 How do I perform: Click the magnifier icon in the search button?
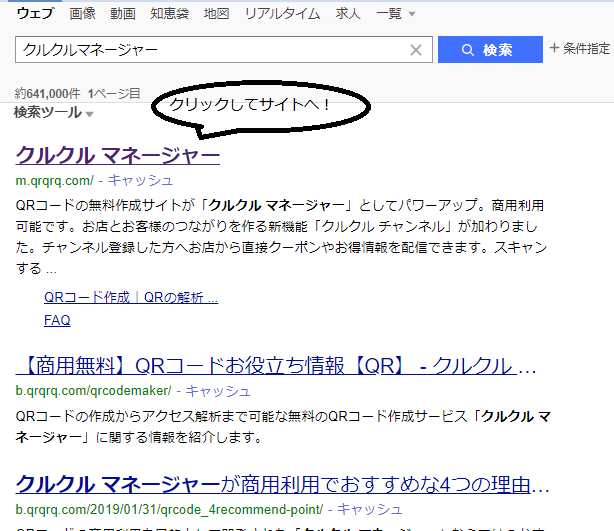pos(468,50)
